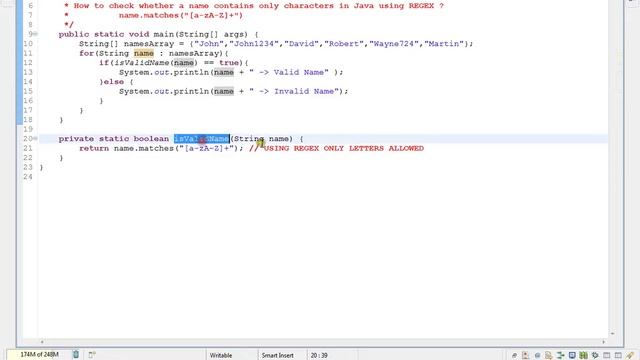Click the Smart Insert status entry
The height and width of the screenshot is (360, 640).
tap(278, 355)
